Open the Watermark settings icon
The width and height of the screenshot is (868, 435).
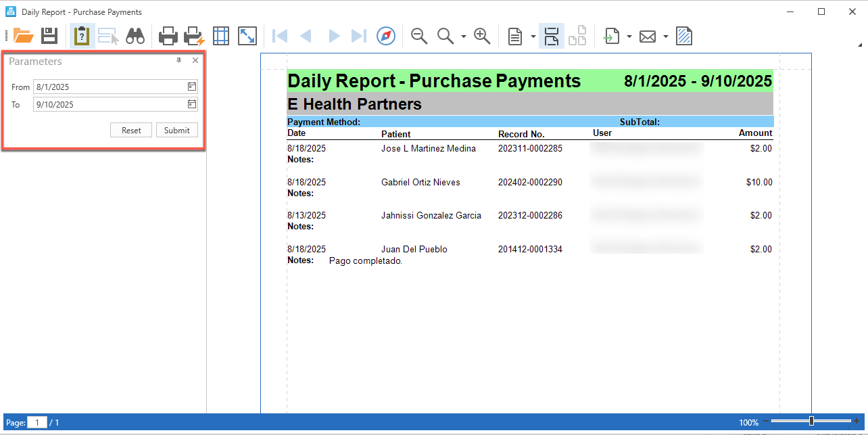pyautogui.click(x=684, y=36)
